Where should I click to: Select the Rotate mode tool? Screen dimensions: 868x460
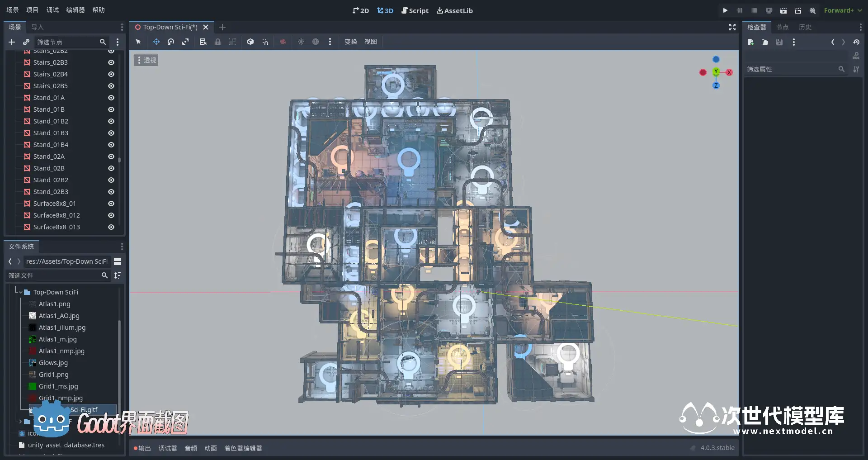point(171,42)
